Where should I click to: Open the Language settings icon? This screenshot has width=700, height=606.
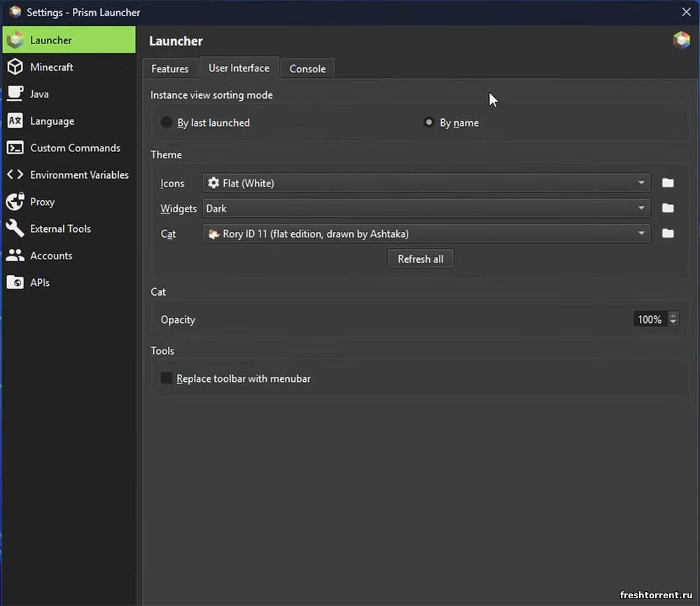point(15,121)
